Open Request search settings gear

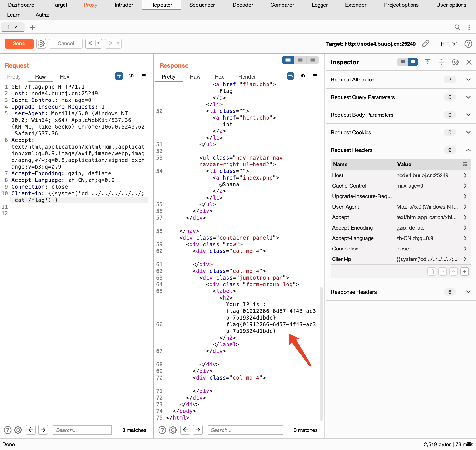(x=18, y=430)
